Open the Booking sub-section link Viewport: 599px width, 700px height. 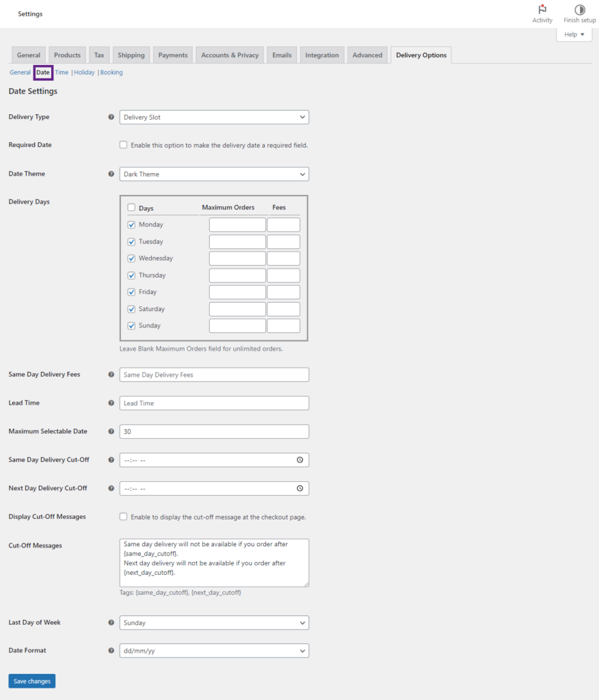(x=111, y=72)
